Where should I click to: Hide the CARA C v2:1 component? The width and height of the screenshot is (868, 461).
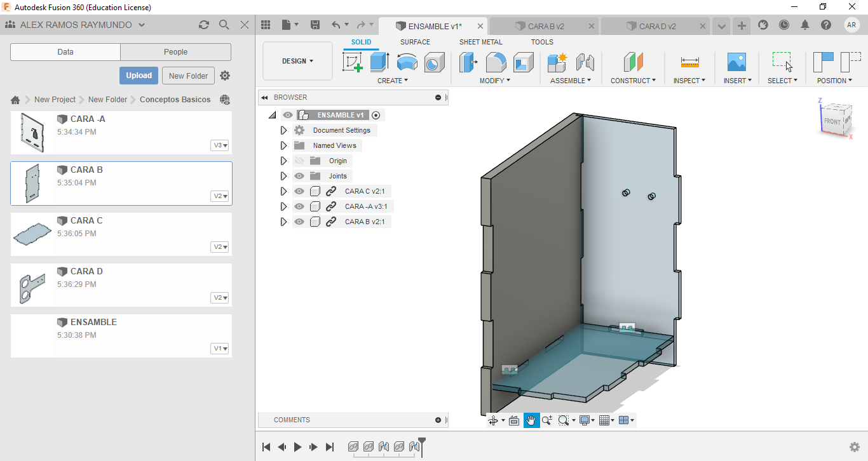pos(299,191)
